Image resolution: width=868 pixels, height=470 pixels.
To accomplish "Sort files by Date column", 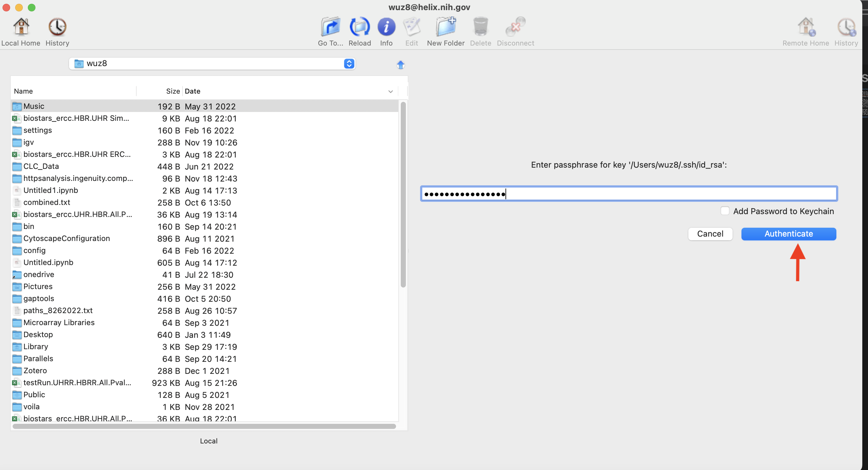I will click(x=193, y=91).
